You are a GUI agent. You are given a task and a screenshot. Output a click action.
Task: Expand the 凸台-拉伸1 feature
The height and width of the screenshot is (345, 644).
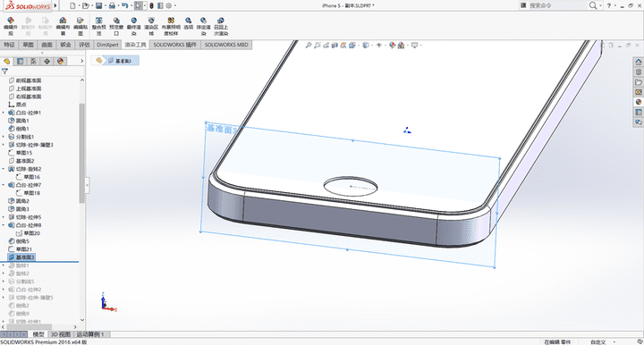4,113
